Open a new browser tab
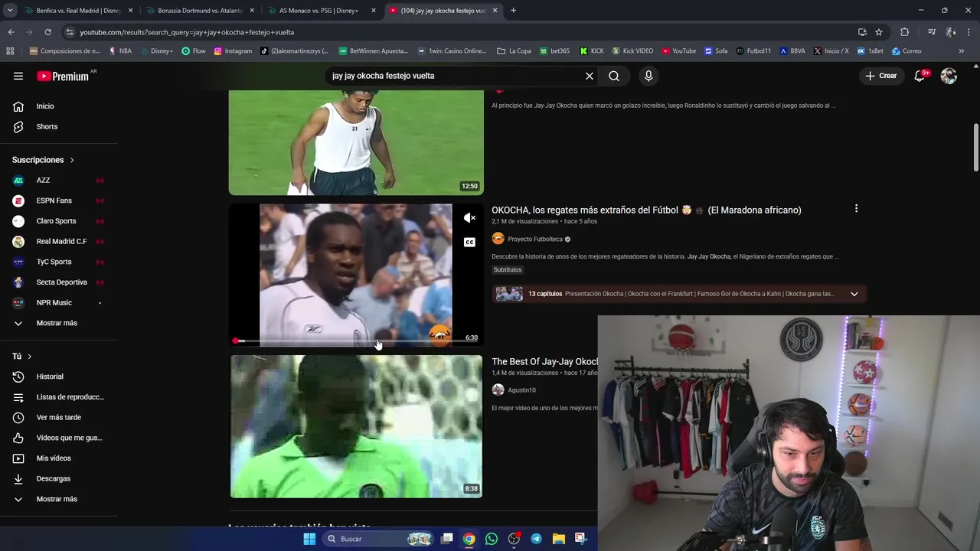The height and width of the screenshot is (551, 980). [513, 11]
